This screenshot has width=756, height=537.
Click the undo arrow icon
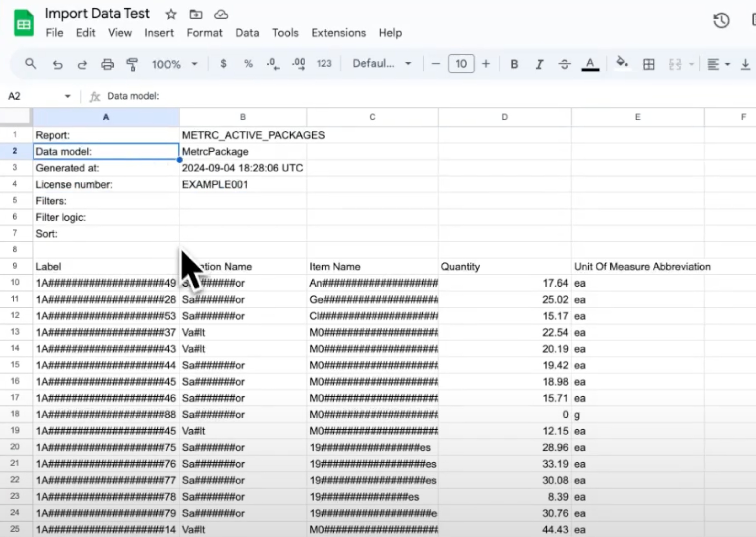point(57,64)
